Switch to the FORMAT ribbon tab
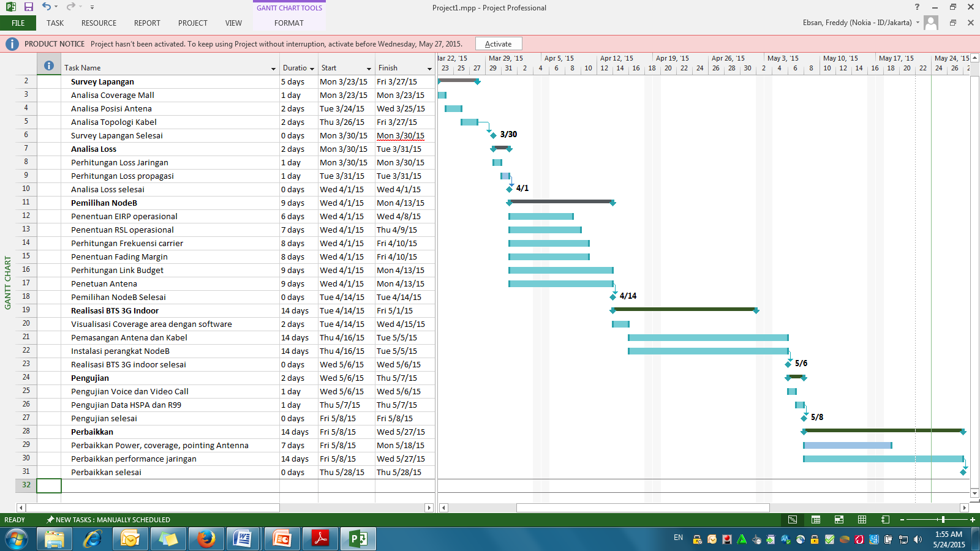 click(289, 23)
